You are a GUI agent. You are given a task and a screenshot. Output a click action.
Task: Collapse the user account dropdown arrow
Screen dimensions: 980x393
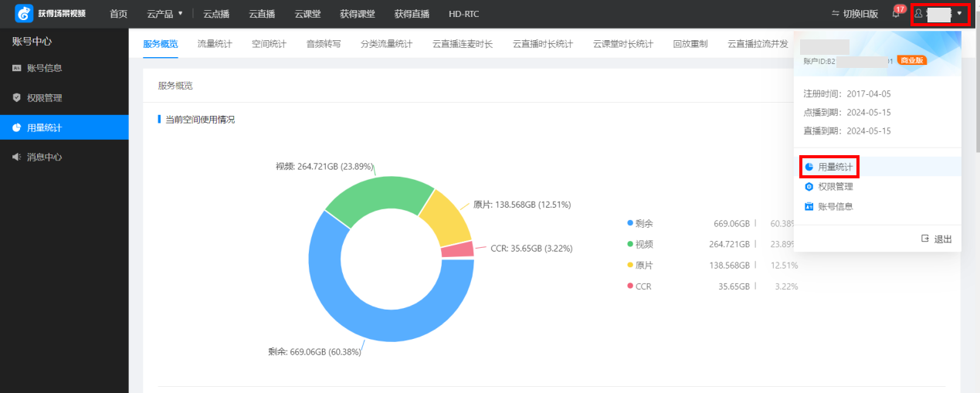(959, 13)
